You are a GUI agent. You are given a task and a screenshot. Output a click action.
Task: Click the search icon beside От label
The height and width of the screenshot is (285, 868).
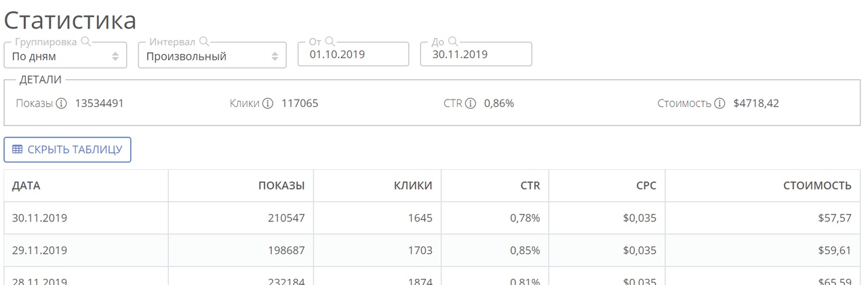330,41
